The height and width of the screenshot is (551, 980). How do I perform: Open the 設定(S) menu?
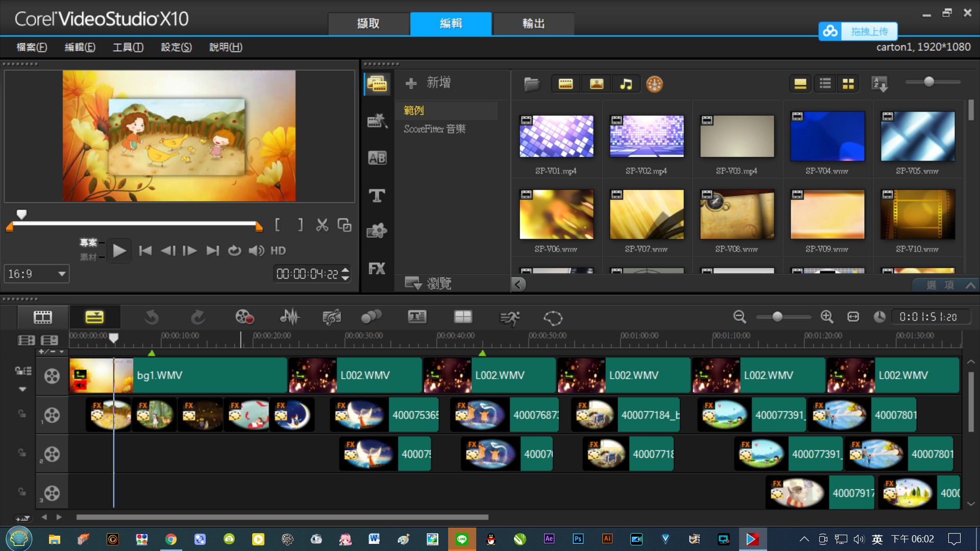click(x=176, y=47)
